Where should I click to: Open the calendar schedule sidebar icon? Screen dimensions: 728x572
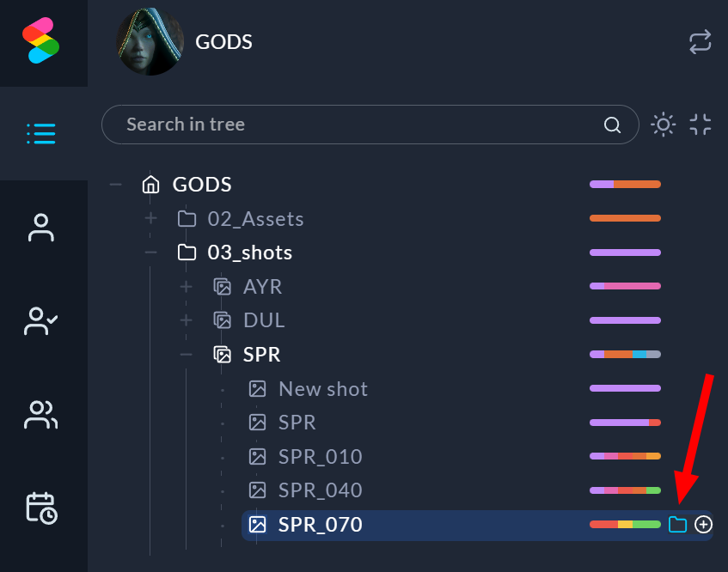point(41,508)
